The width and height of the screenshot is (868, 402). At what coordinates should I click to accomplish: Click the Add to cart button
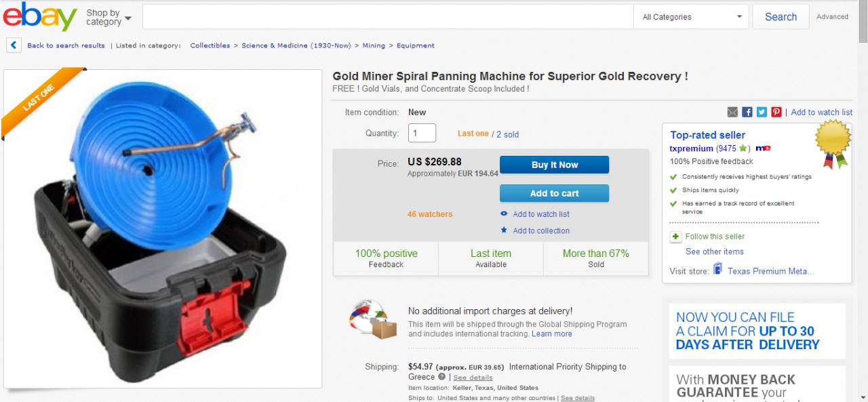coord(554,193)
